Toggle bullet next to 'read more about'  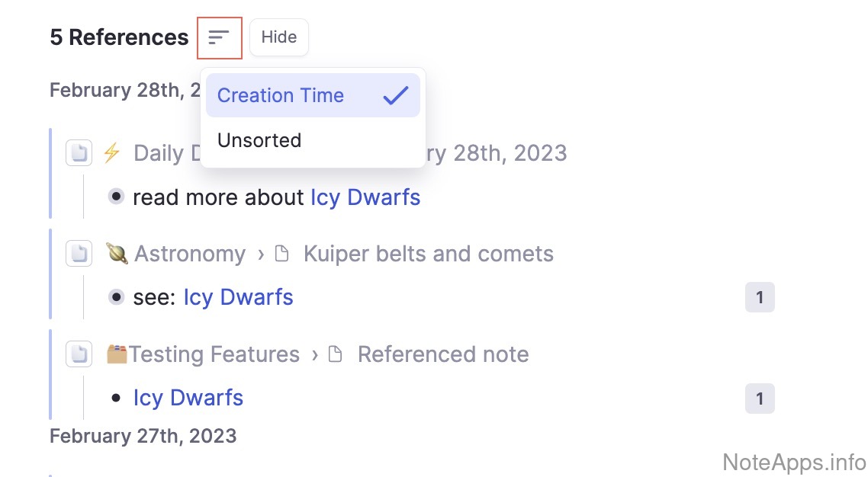click(116, 197)
